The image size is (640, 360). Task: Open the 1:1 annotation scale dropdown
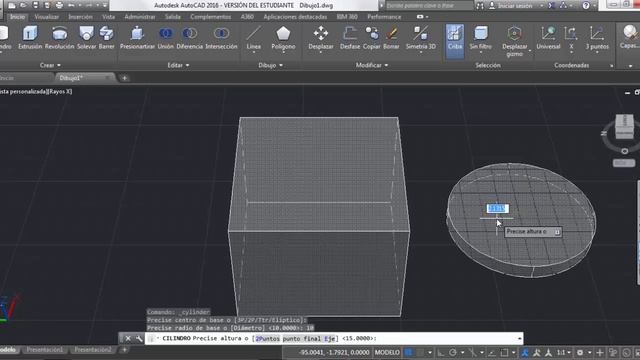pos(563,352)
